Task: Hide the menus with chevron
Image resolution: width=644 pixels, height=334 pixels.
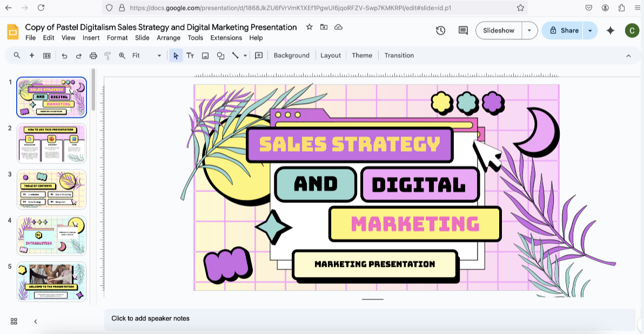Action: tap(628, 56)
